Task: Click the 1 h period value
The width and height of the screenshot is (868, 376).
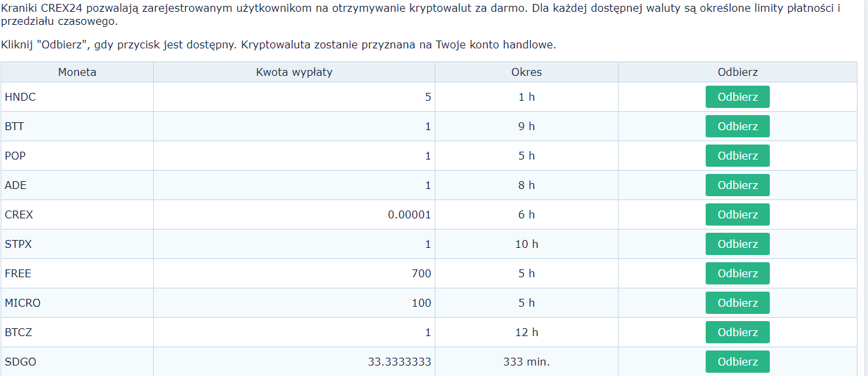Action: (526, 97)
